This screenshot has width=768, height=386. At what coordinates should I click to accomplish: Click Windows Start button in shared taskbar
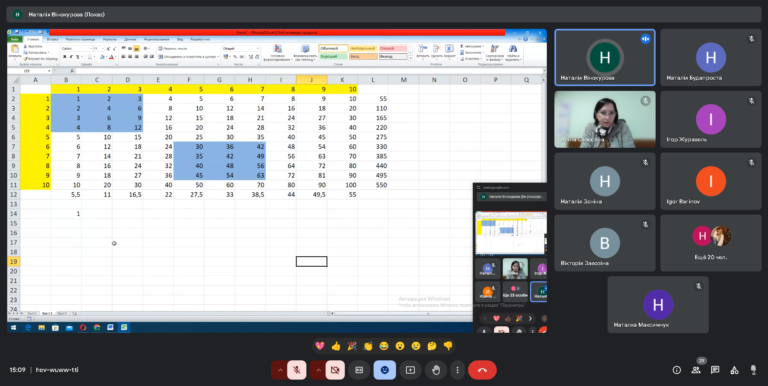click(x=13, y=327)
